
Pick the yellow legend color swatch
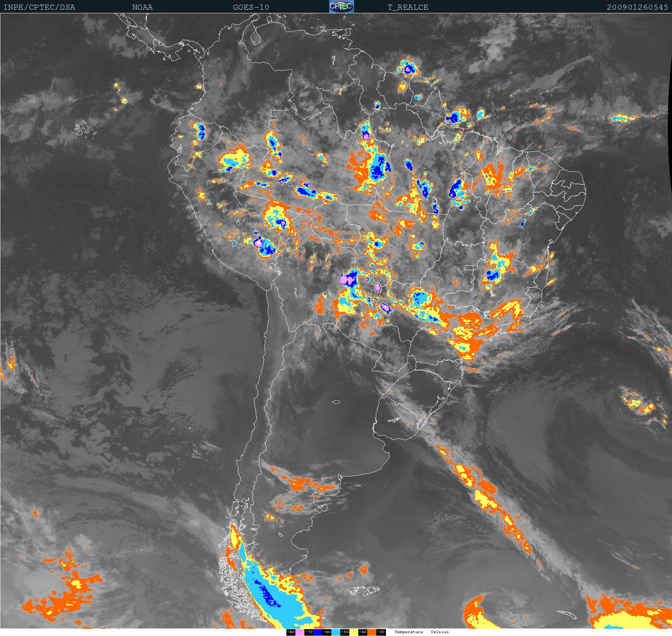pyautogui.click(x=354, y=632)
